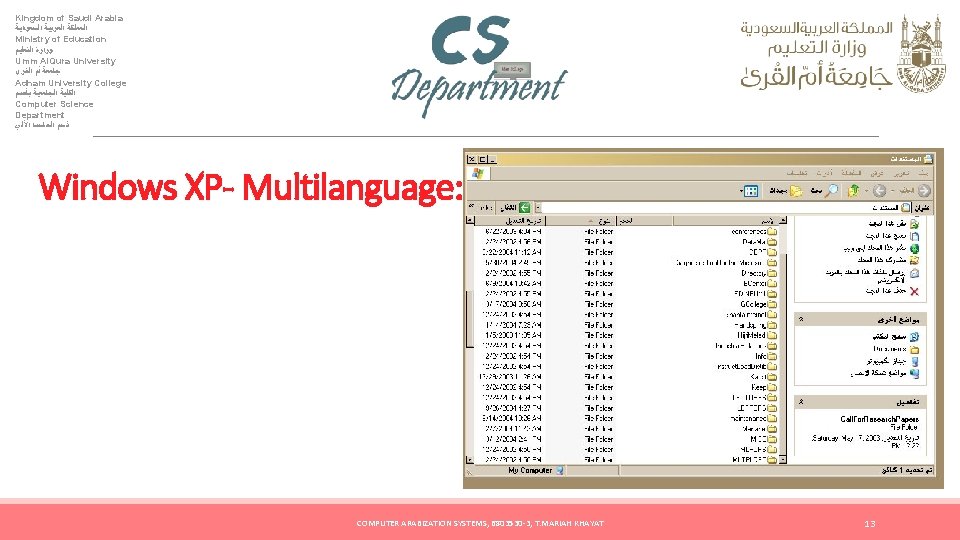
Task: Open My Network Places link in Other Places
Action: (x=885, y=373)
